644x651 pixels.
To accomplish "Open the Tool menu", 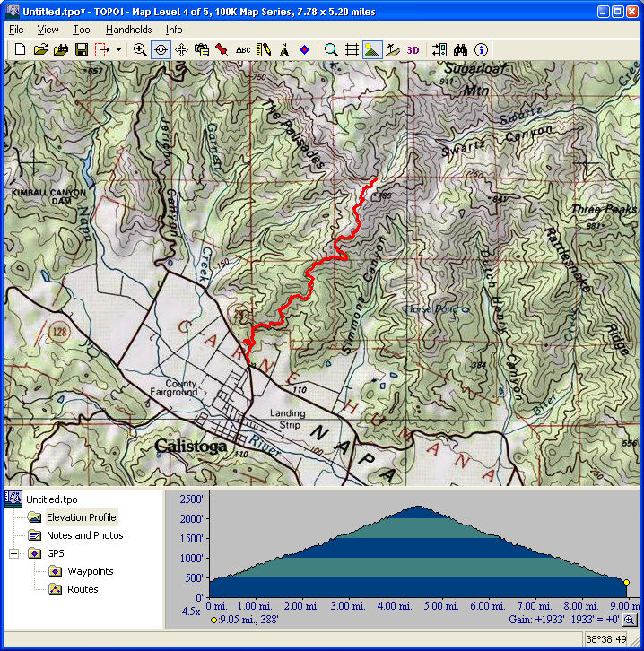I will pos(83,30).
